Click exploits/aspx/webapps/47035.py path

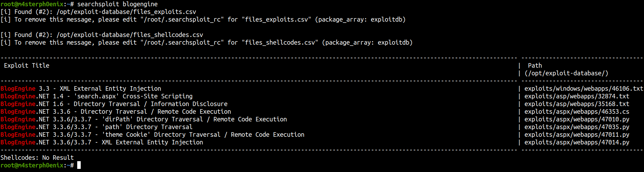click(577, 127)
